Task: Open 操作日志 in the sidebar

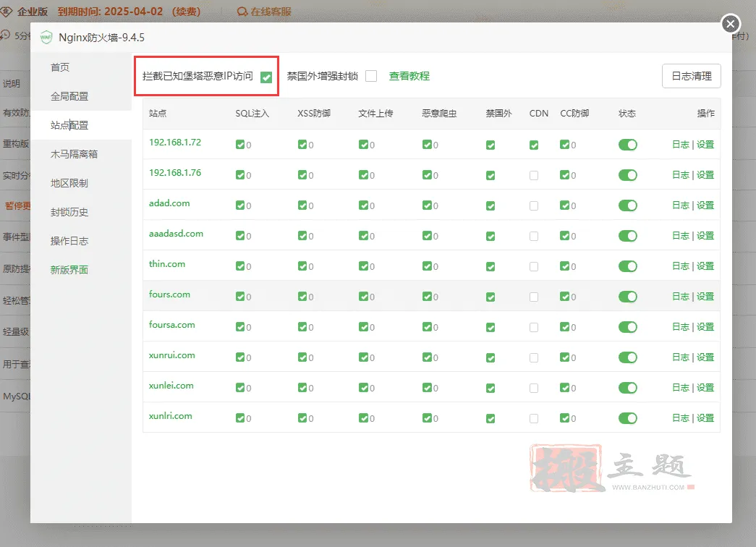Action: (x=69, y=241)
